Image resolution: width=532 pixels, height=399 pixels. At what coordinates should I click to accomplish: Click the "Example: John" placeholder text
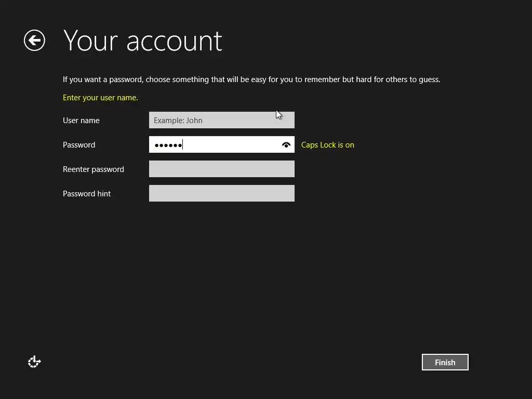point(178,121)
